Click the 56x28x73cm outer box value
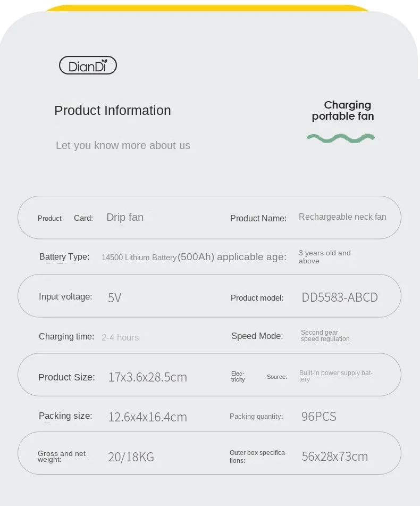Viewport: 420px width, 506px height. click(335, 457)
